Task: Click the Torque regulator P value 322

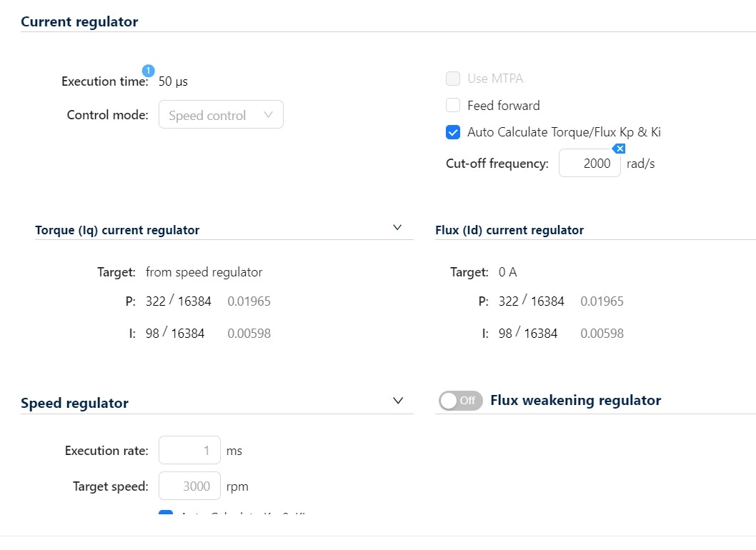Action: pos(156,301)
